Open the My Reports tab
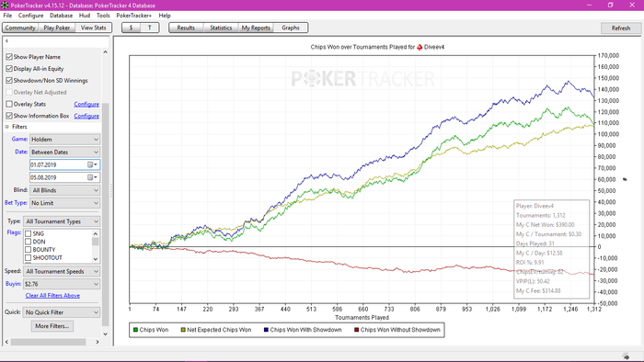644x362 pixels. (x=256, y=28)
